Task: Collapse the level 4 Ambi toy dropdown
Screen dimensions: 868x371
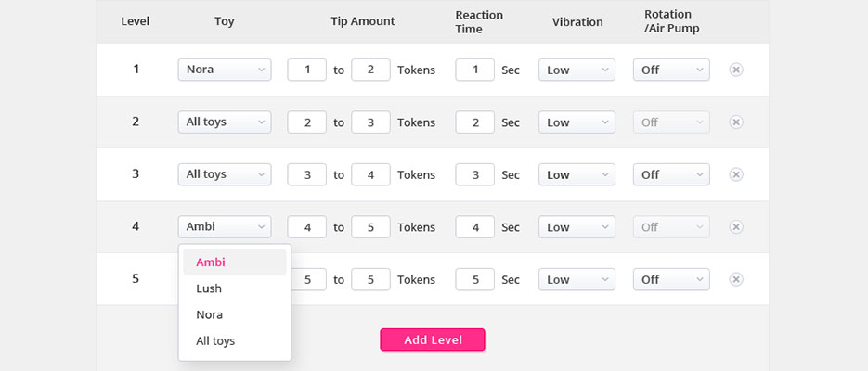Action: [225, 227]
